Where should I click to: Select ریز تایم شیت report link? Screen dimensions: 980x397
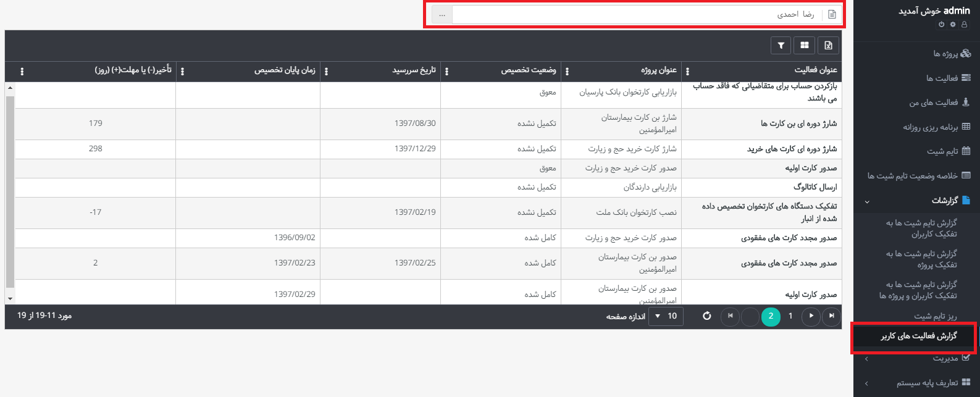[935, 316]
